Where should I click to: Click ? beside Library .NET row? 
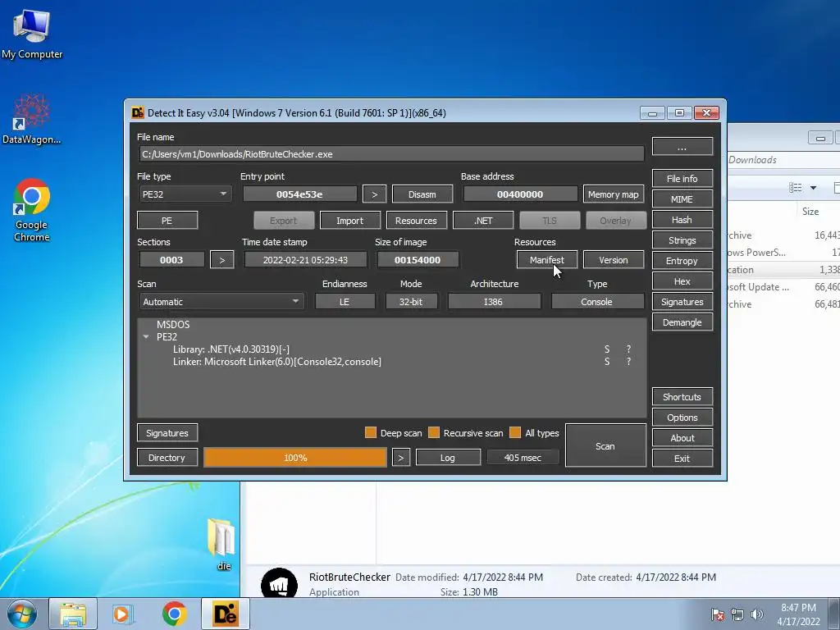click(628, 349)
